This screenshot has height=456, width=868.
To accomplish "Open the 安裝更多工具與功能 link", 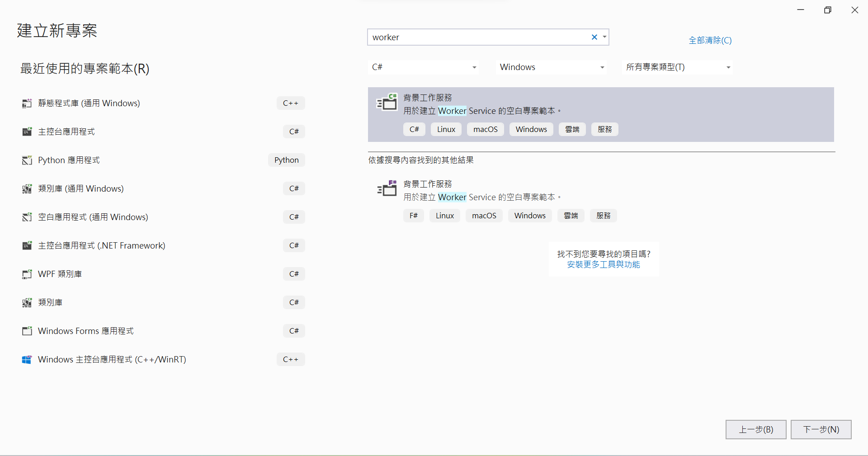I will tap(604, 264).
